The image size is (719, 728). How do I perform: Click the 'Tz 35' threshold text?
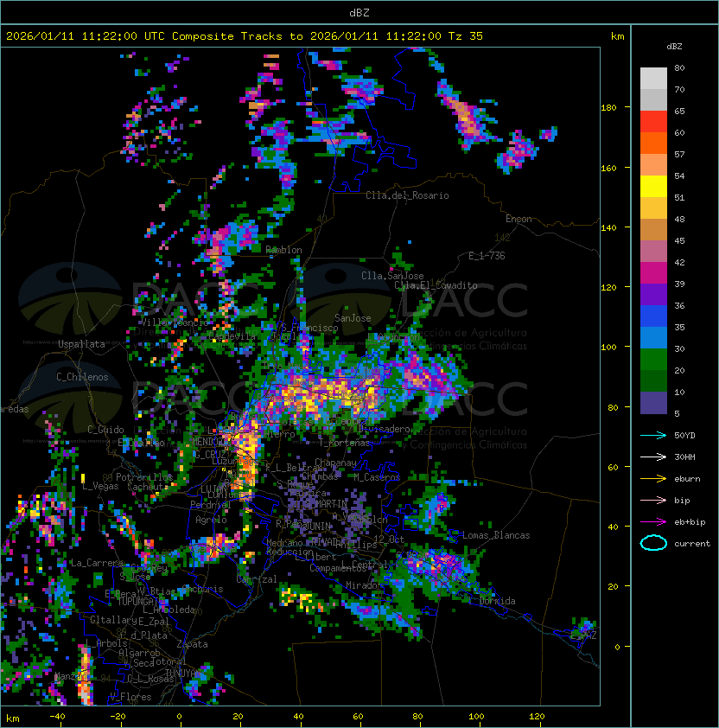pos(466,35)
